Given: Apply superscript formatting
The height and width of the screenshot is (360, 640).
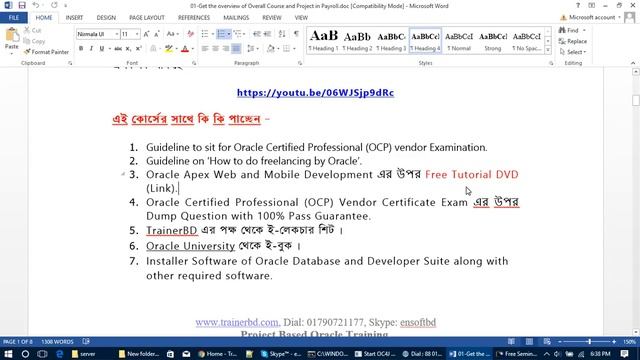Looking at the screenshot, I should tap(138, 49).
